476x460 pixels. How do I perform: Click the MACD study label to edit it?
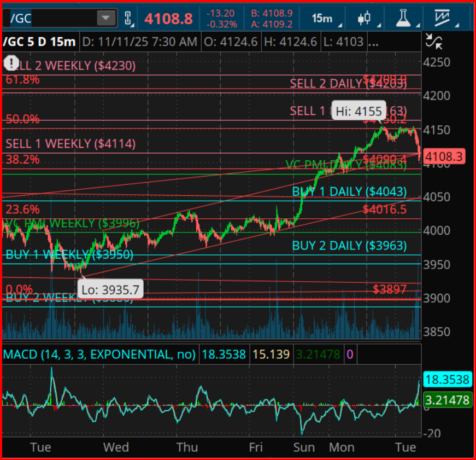[x=98, y=354]
